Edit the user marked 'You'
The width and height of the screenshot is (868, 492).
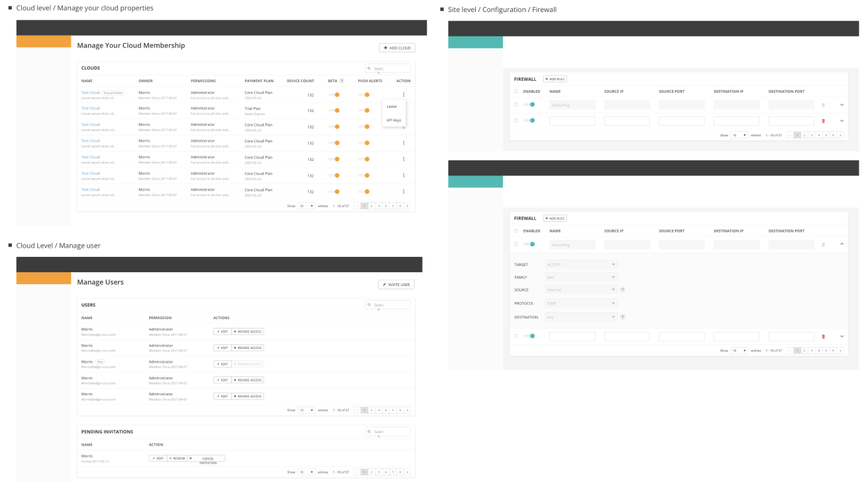pos(222,364)
